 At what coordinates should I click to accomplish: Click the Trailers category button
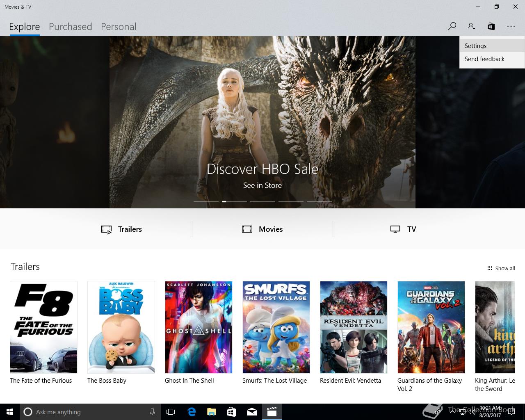pos(122,229)
